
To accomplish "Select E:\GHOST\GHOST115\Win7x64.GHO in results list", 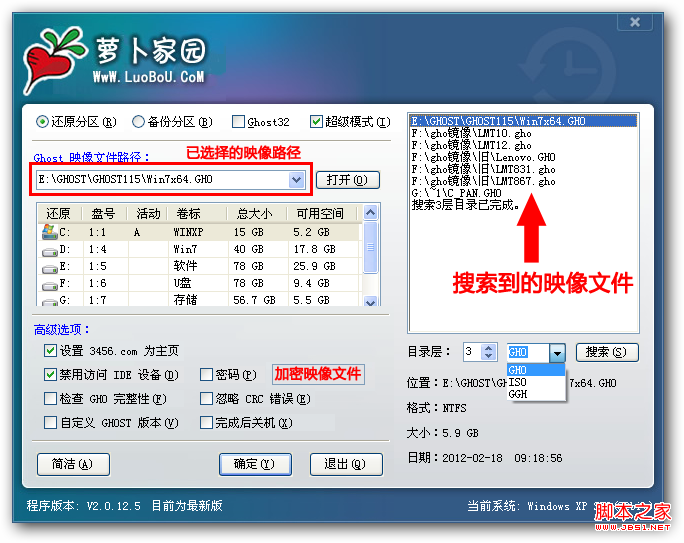I will (523, 121).
